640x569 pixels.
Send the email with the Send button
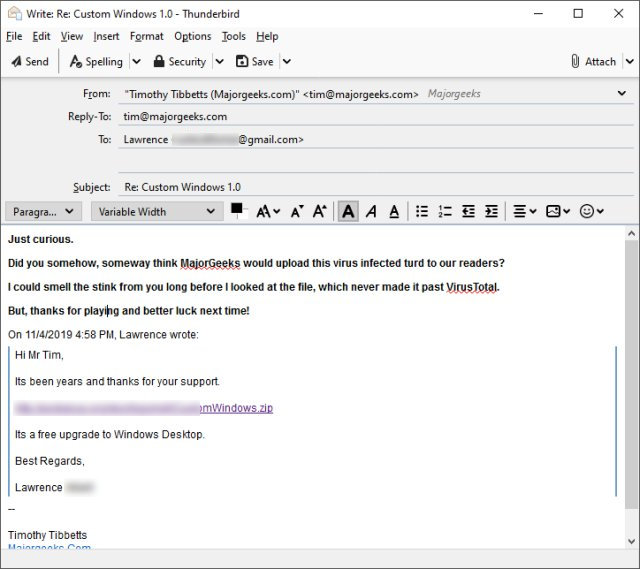(x=30, y=62)
